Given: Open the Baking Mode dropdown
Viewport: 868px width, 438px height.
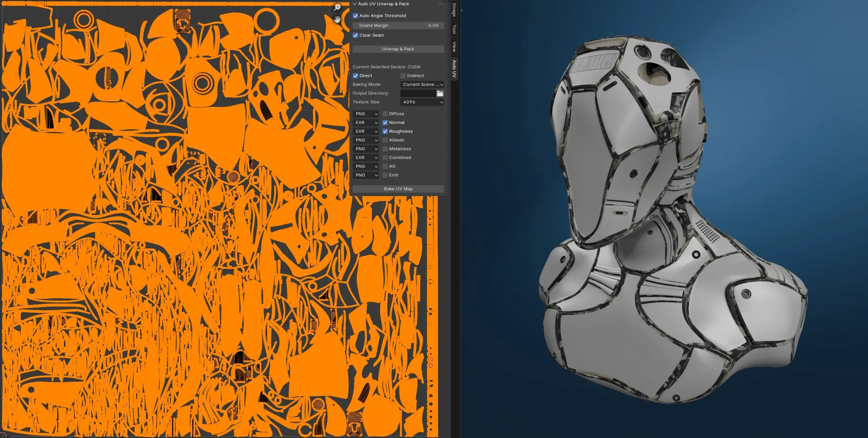Looking at the screenshot, I should 422,85.
